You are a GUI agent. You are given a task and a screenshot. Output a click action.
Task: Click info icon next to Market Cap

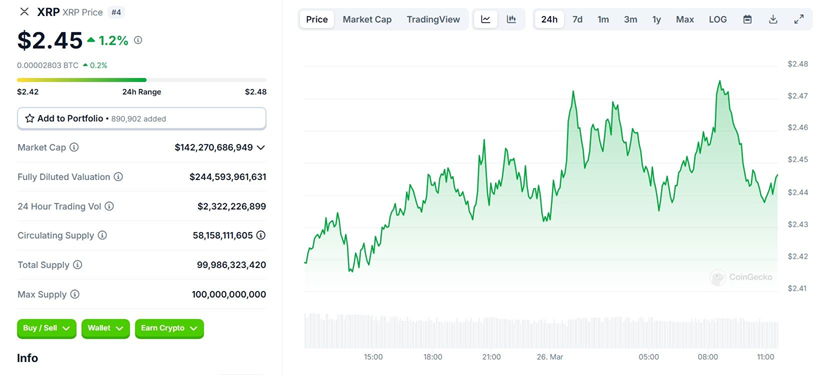74,148
